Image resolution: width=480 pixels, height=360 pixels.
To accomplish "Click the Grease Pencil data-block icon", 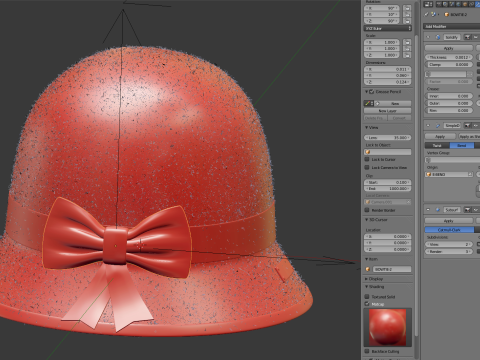I will click(x=369, y=104).
